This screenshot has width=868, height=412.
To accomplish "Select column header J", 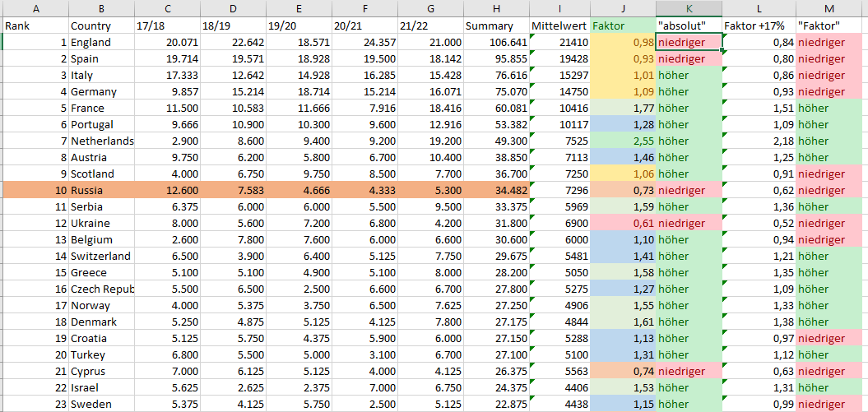I will pos(624,8).
